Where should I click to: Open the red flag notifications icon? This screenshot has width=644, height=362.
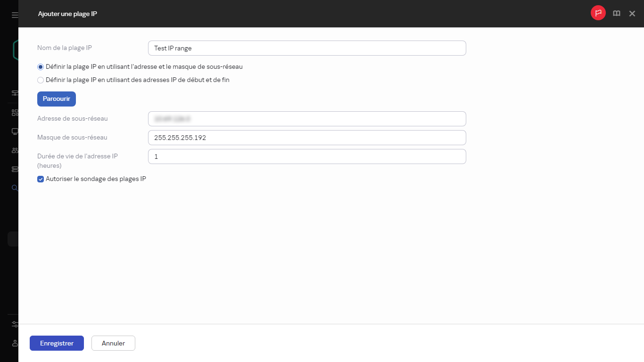point(598,13)
